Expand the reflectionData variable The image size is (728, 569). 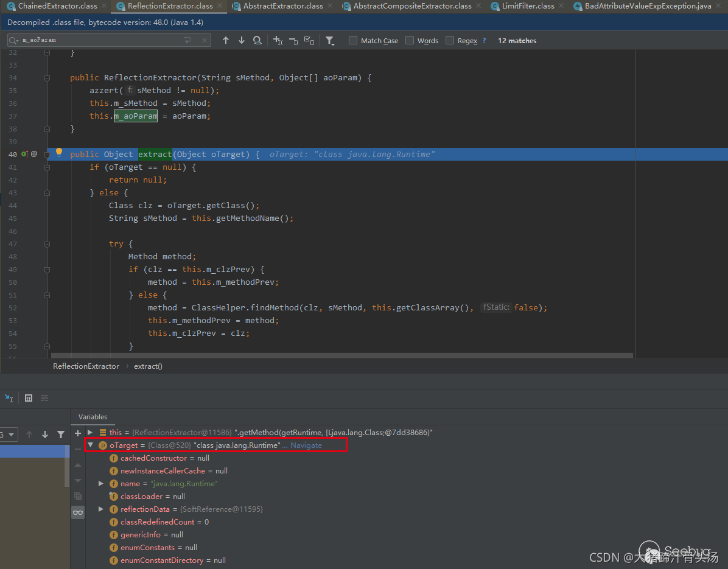101,509
